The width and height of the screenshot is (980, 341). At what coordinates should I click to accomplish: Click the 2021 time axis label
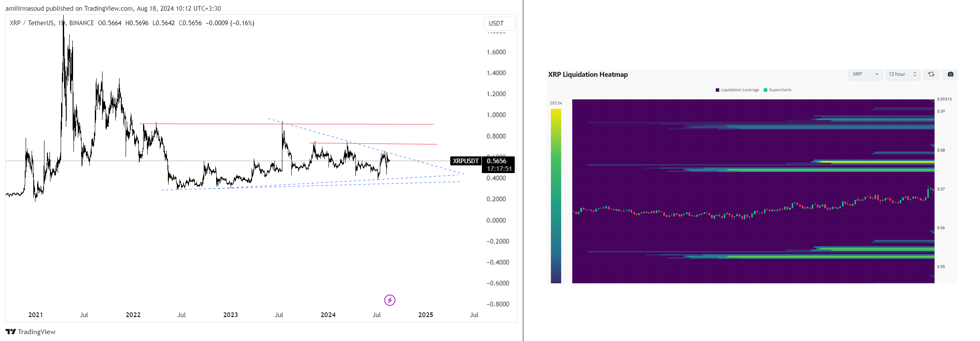click(35, 315)
